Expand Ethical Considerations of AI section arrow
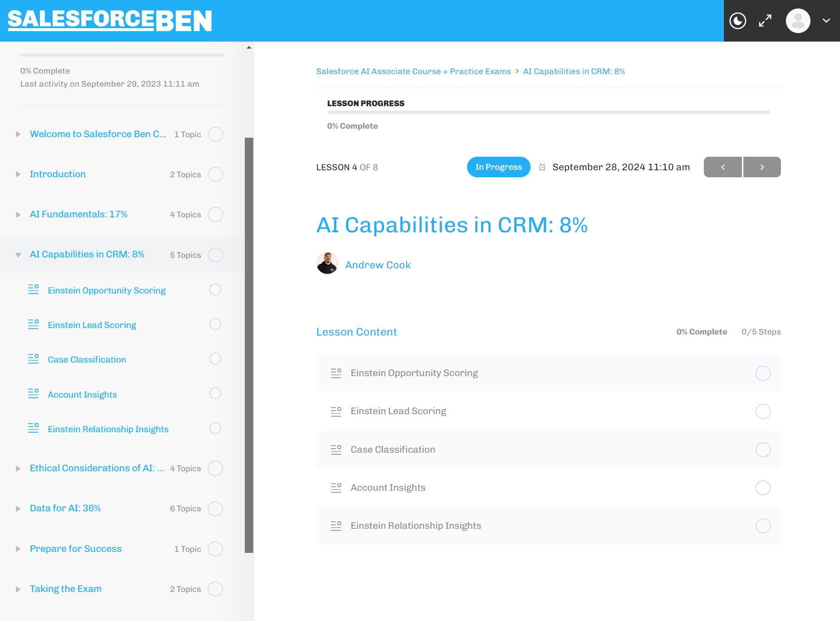Screen dimensions: 840x621 coord(18,469)
